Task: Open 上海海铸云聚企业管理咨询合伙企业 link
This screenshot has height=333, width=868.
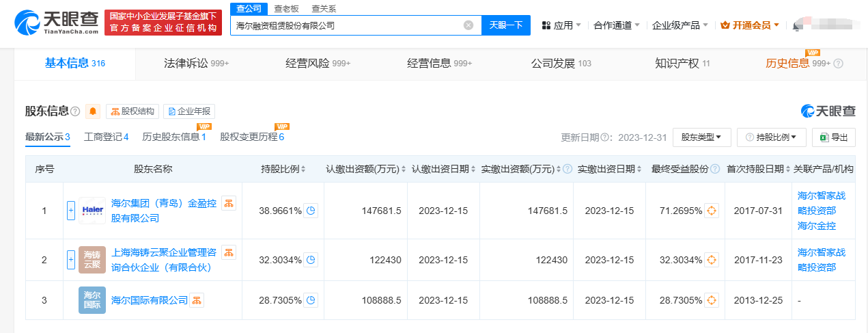Action: (164, 260)
